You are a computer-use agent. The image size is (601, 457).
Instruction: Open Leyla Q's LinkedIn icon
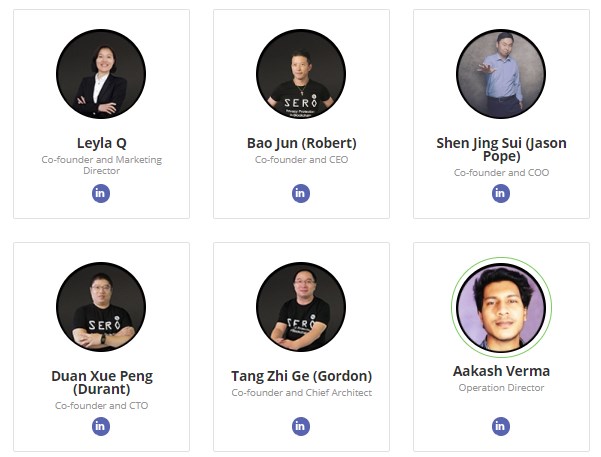point(101,193)
